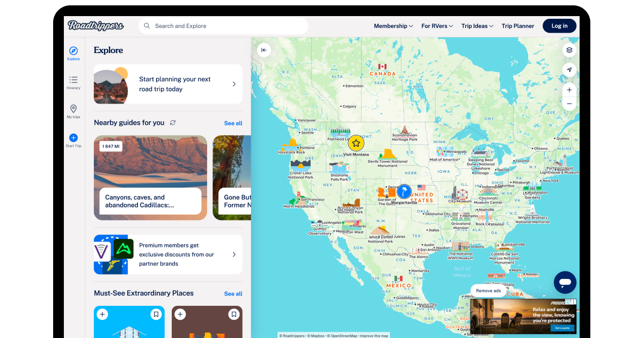Click the Roadtrippers logo
This screenshot has width=644, height=338.
click(x=96, y=26)
